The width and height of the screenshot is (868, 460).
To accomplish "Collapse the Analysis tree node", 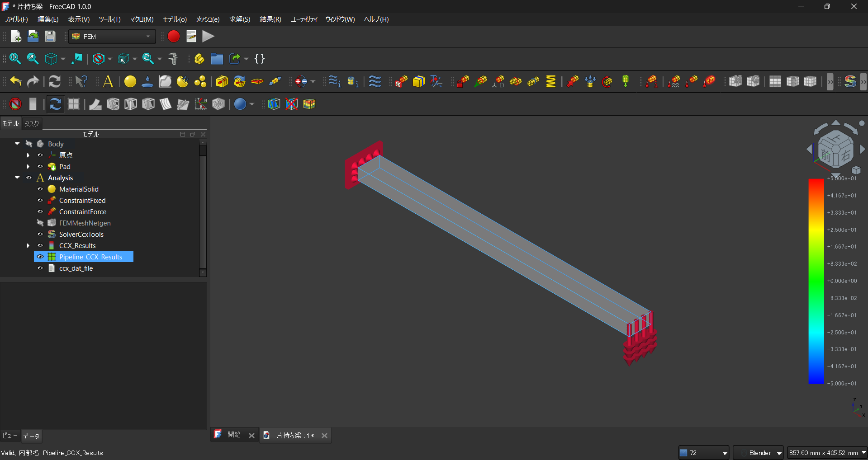I will 17,178.
